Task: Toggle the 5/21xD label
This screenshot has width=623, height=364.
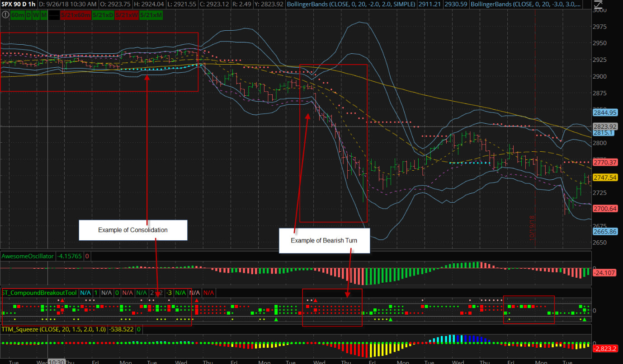Action: [x=102, y=15]
